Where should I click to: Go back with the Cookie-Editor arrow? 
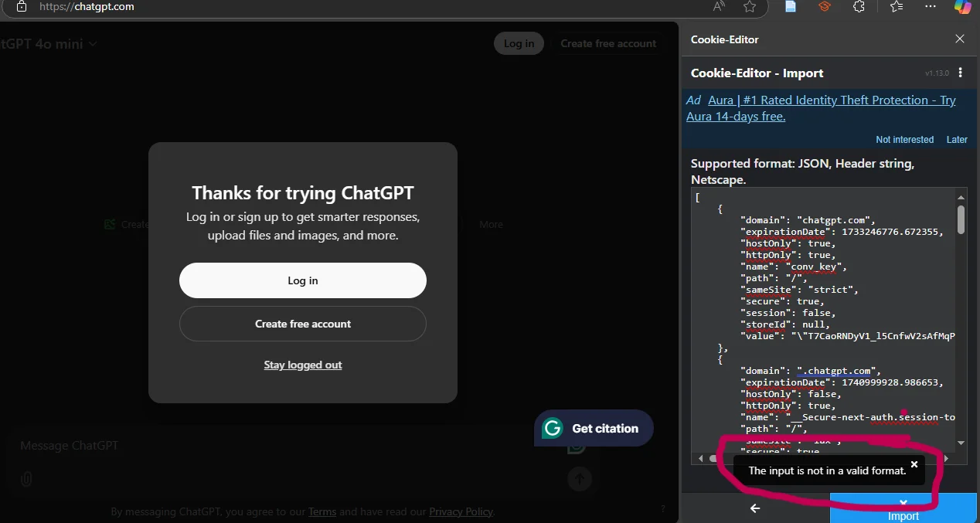(x=755, y=508)
